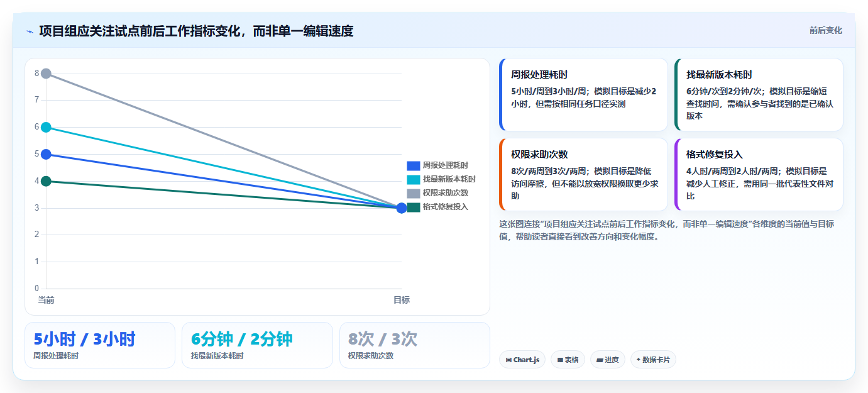This screenshot has height=393, width=868.
Task: Click the gray 权限求助次数 data point at 8
Action: (x=46, y=74)
